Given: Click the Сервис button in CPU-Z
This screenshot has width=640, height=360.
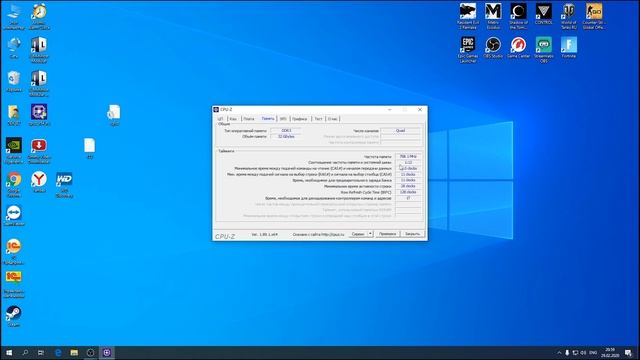Looking at the screenshot, I should click(358, 234).
